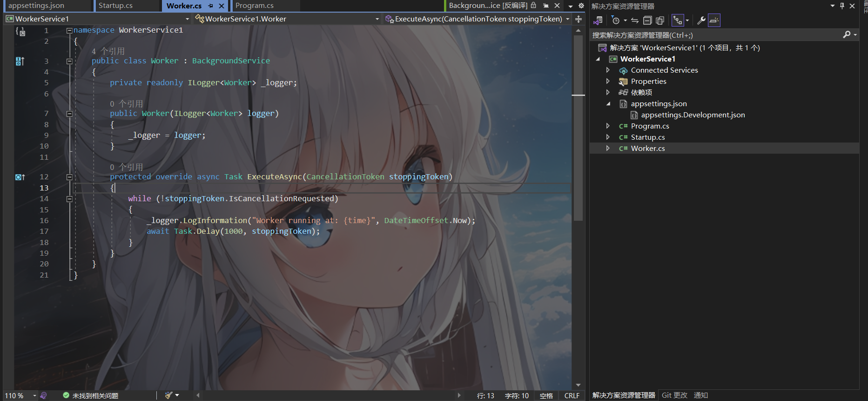Pin the Solution Explorer panel
Screen dimensions: 868x401
pos(842,6)
